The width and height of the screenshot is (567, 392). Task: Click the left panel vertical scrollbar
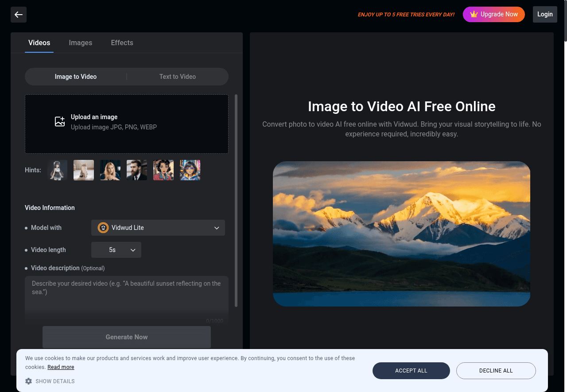point(236,199)
